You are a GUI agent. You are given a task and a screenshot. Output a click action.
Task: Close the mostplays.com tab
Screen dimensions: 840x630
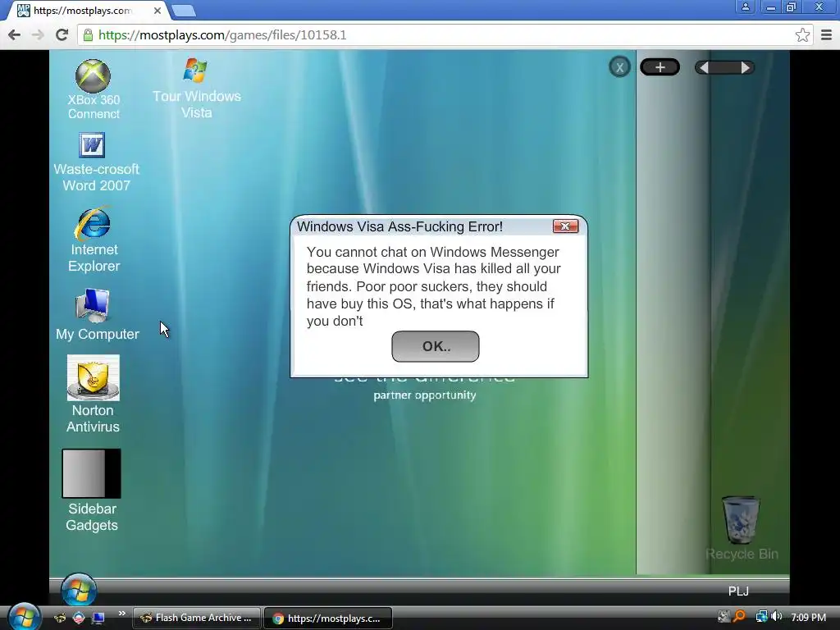coord(157,11)
